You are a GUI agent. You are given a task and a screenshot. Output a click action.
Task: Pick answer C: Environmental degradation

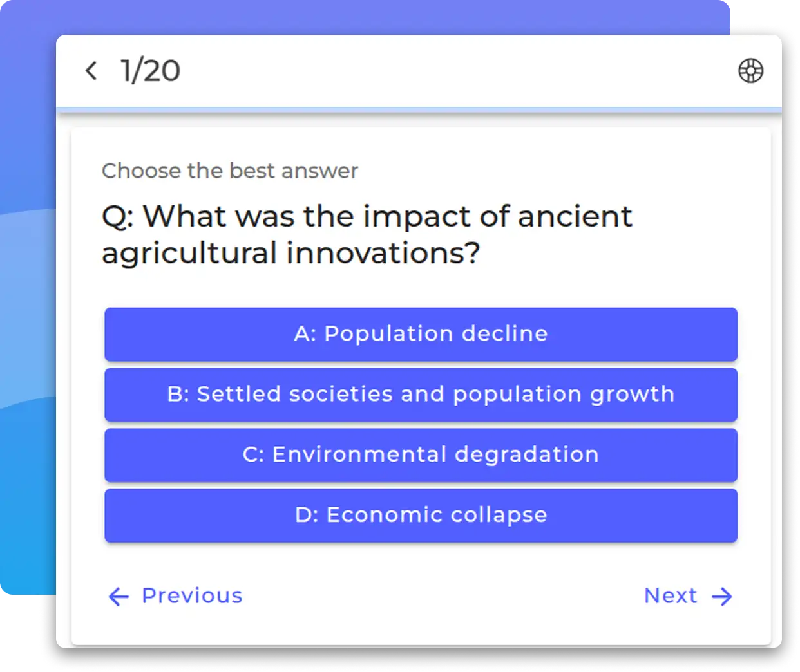421,454
